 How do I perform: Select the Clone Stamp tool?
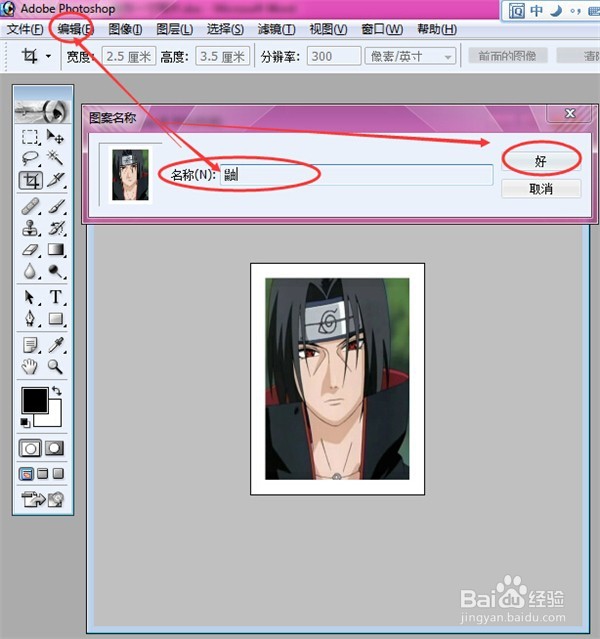pyautogui.click(x=30, y=228)
